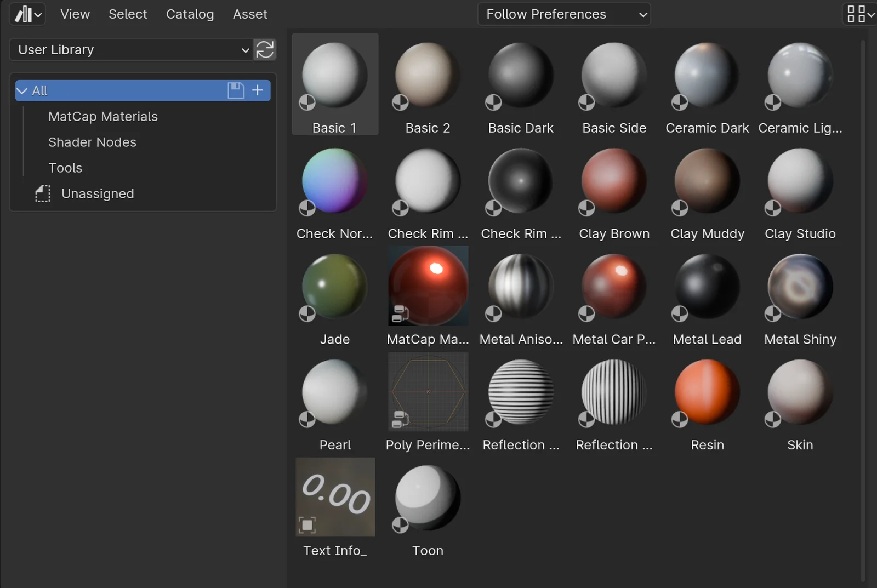Open the User Library dropdown

pyautogui.click(x=131, y=50)
